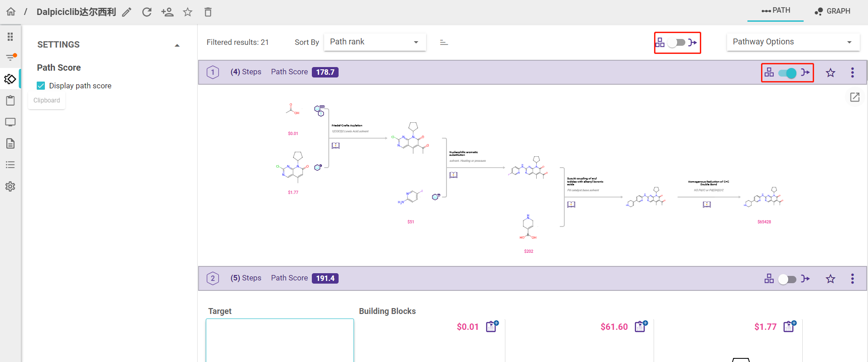Edit project name with pencil icon

click(127, 12)
